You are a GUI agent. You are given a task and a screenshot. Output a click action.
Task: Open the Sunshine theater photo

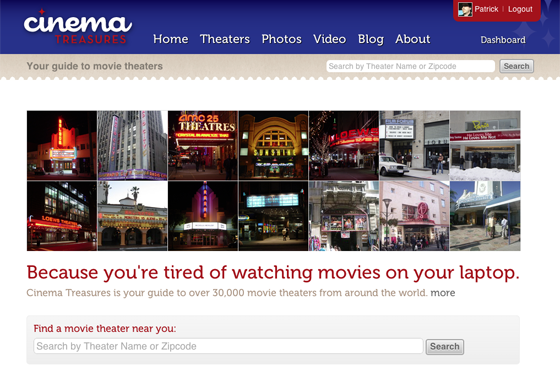[273, 145]
